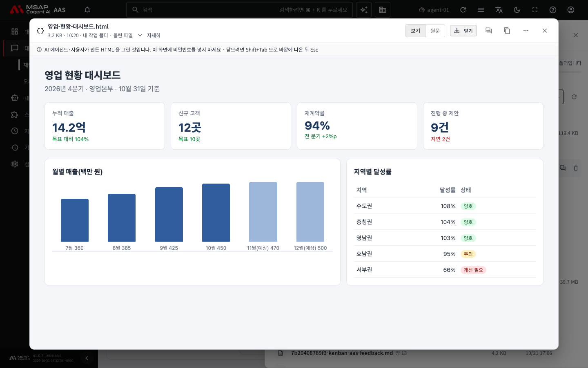
Task: Click the search field in top bar
Action: tap(239, 10)
